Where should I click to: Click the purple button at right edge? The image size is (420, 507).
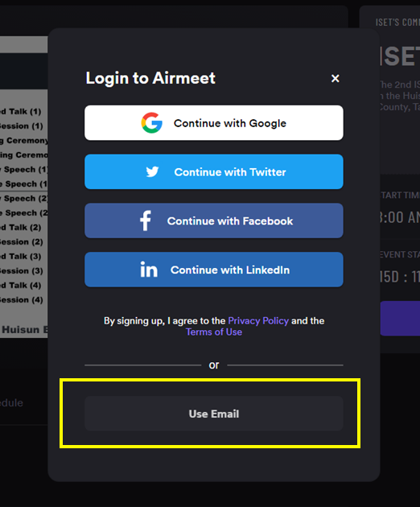pos(400,319)
